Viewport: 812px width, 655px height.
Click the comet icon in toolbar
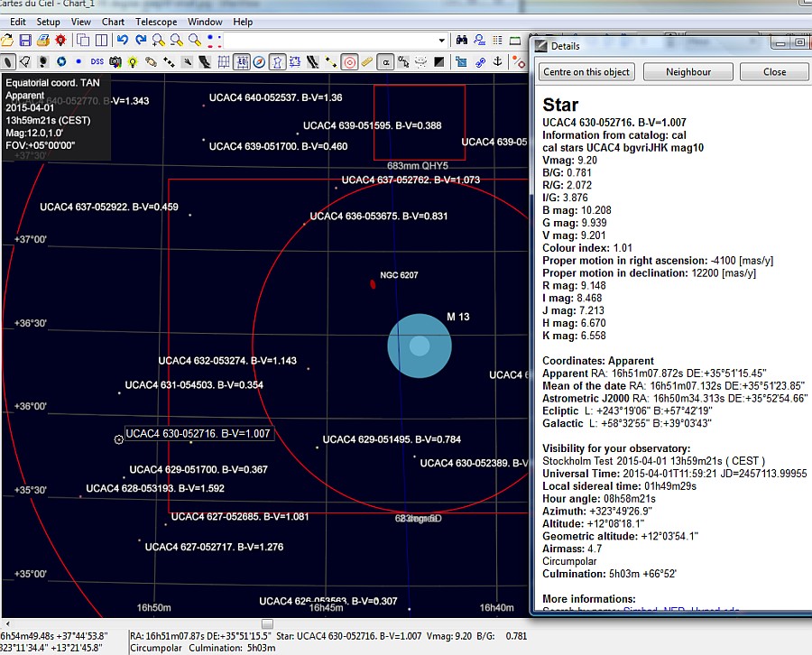pos(188,62)
